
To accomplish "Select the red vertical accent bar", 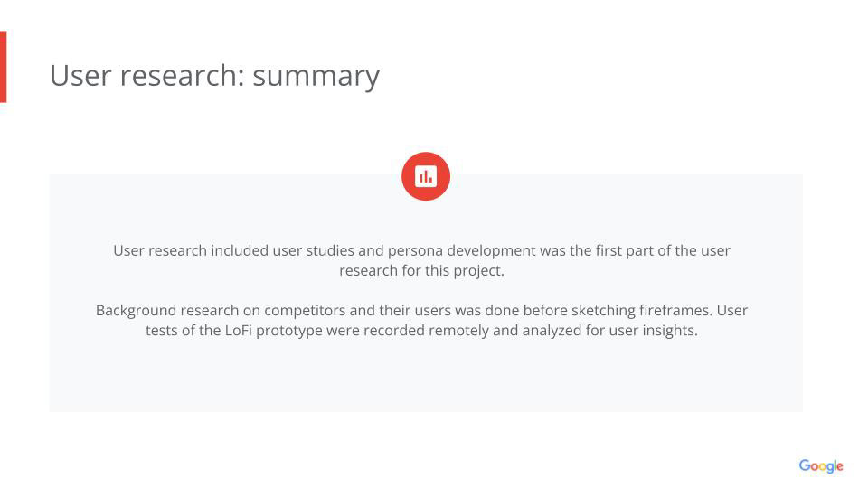I will 3,67.
